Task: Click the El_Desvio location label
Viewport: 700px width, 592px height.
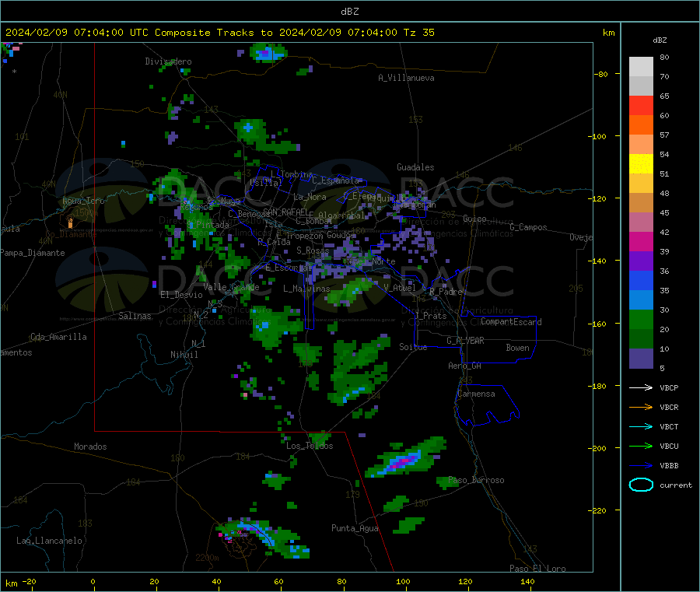Action: (181, 295)
